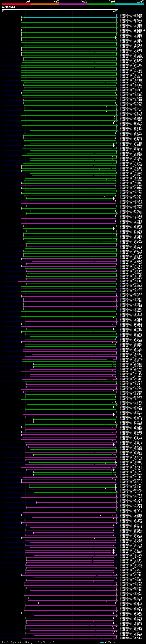
Task: Open the UniRef100_Q94CH6 hit label
Action: coord(131,15)
